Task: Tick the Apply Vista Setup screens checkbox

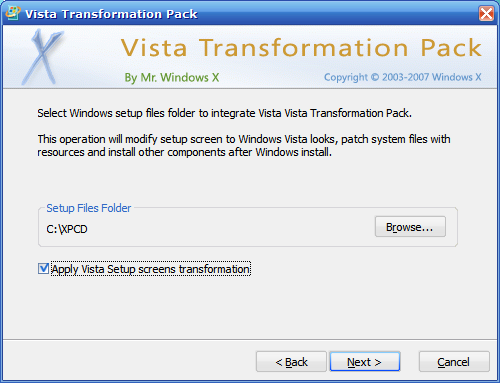Action: pyautogui.click(x=43, y=269)
